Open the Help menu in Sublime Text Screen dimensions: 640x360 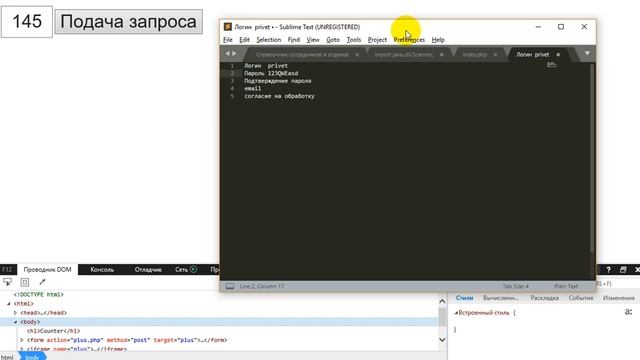click(x=438, y=40)
